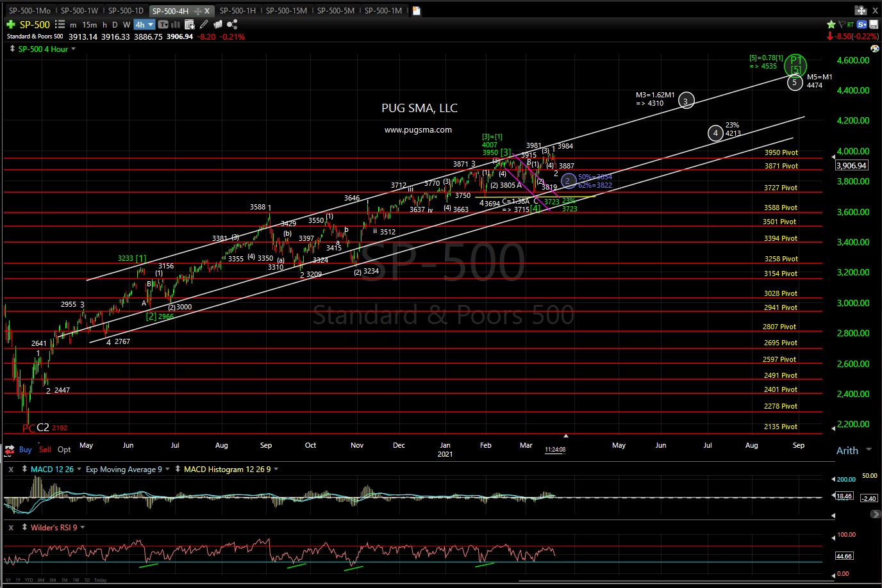
Task: Open the calendar date-range icon
Action: click(189, 24)
